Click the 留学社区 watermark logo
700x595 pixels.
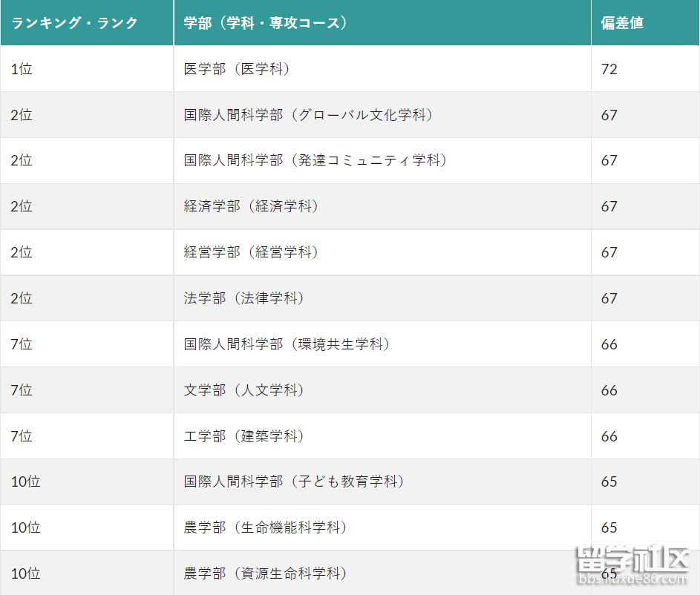coord(632,559)
